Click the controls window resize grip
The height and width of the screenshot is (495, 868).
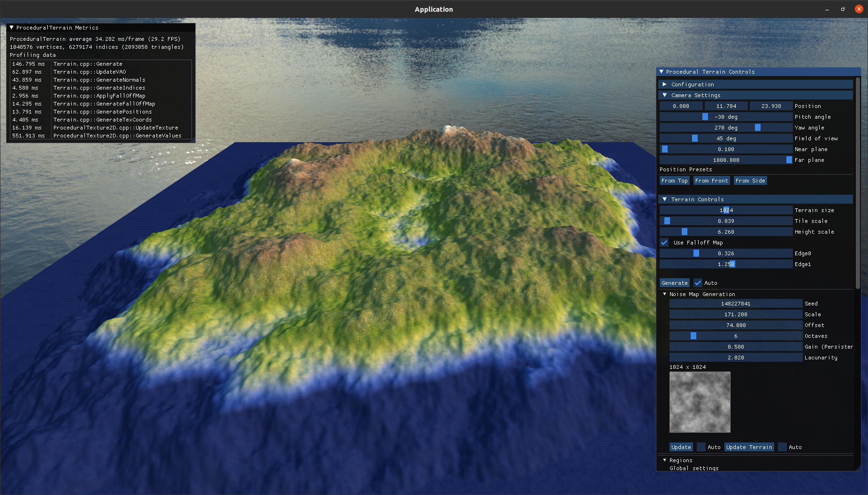coord(858,468)
